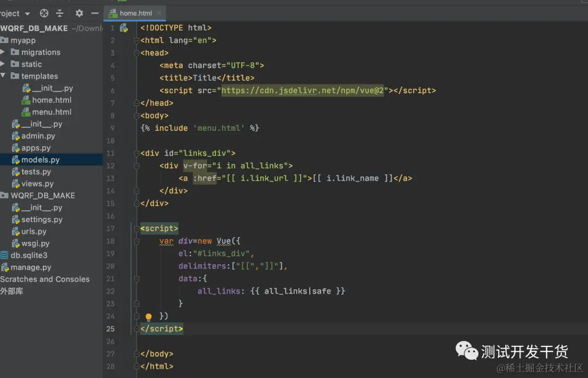Select the migrations folder

tap(40, 52)
